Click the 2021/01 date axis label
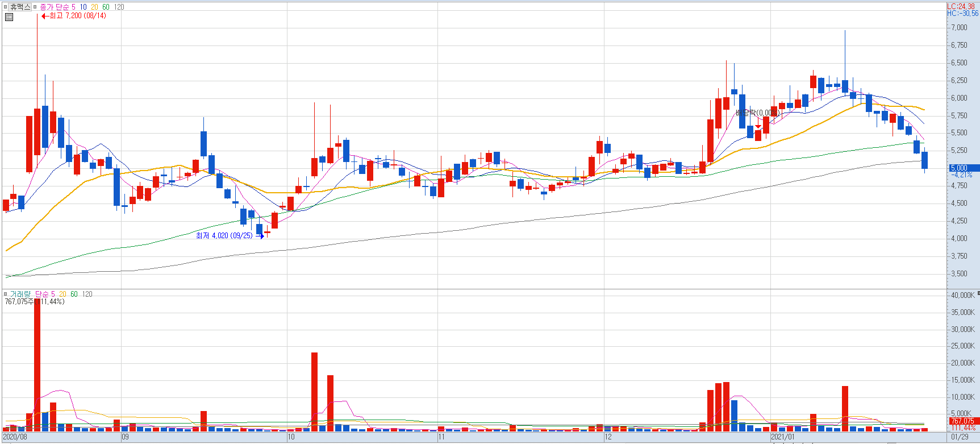This screenshot has height=444, width=980. [783, 437]
